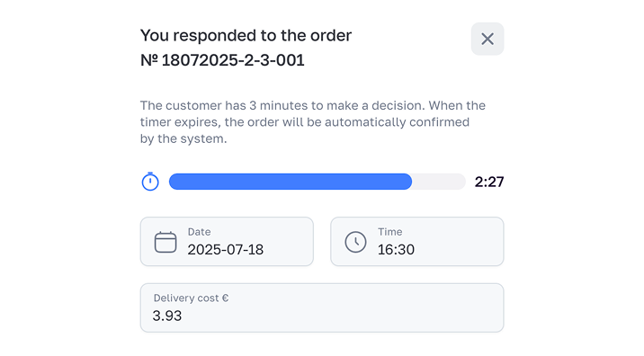Click the stopwatch timer icon
This screenshot has width=644, height=356.
(150, 182)
